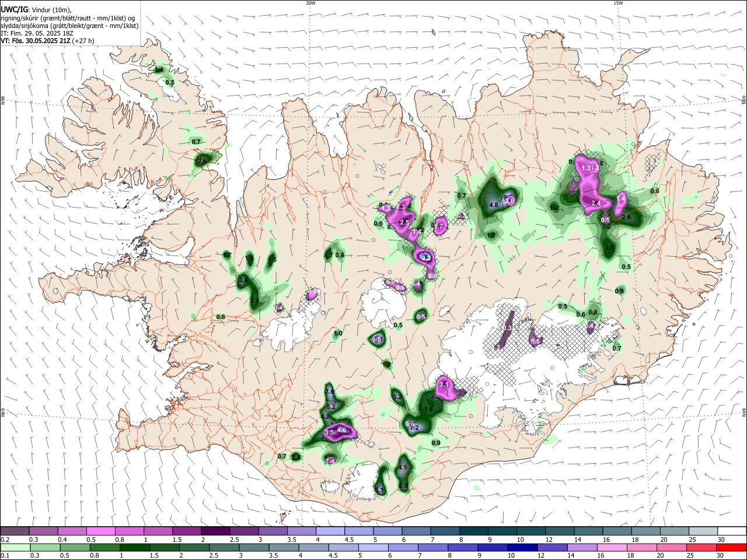Viewport: 747px width, 560px height.
Task: Click pale green swatch between 0.1 and 0.3
Action: [x=15, y=548]
